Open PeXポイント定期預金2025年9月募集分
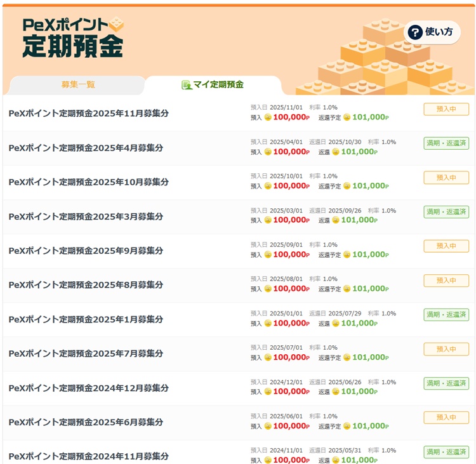This screenshot has height=464, width=476. click(x=86, y=251)
